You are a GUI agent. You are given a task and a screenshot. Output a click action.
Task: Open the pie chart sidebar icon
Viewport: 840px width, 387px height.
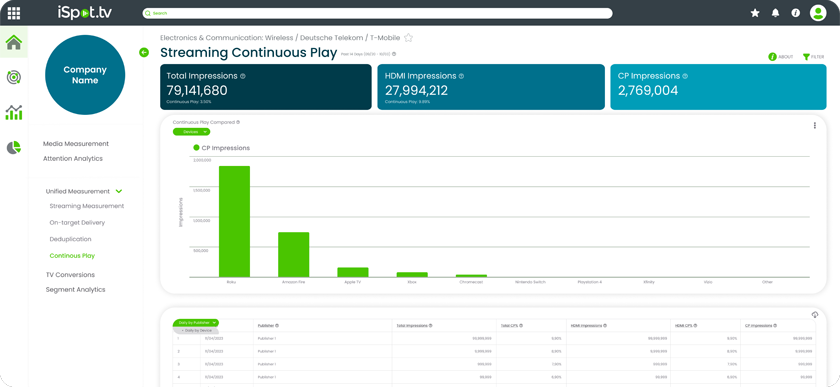click(14, 147)
